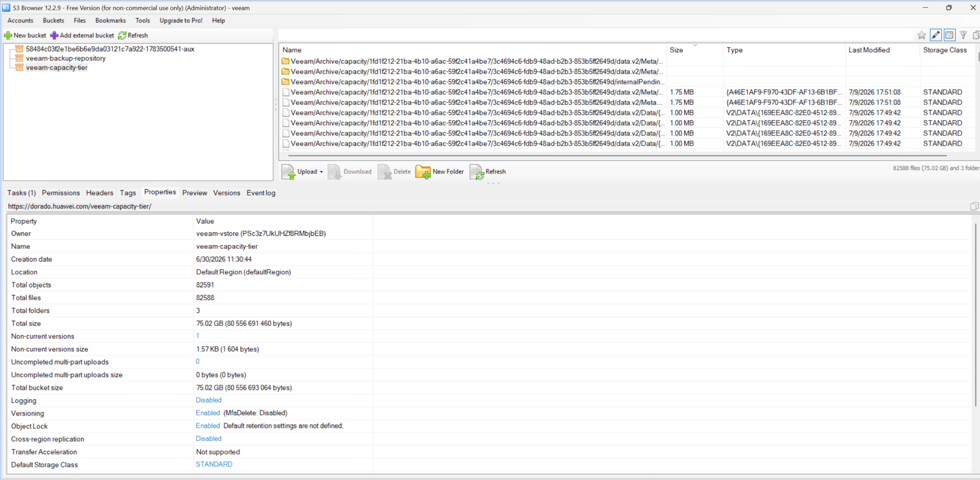The image size is (980, 480).
Task: Switch to the Versions tab
Action: click(227, 193)
